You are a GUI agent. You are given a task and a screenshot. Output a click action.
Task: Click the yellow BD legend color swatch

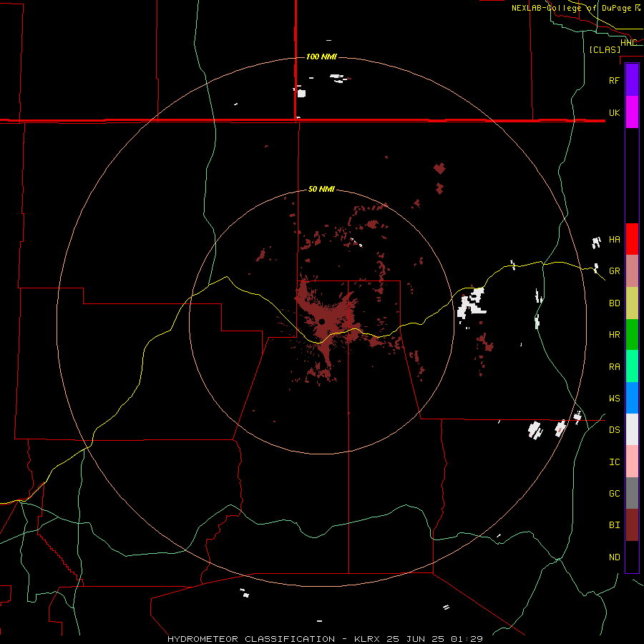(x=632, y=303)
